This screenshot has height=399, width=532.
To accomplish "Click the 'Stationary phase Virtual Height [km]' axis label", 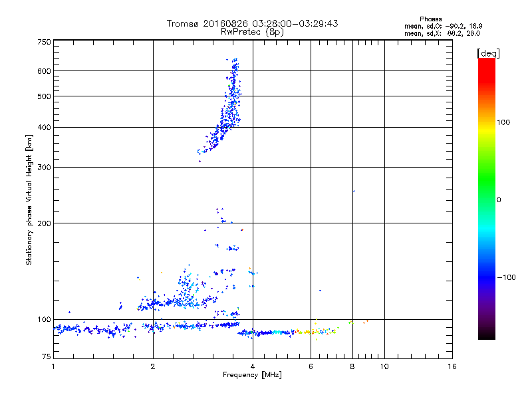I will pos(29,199).
